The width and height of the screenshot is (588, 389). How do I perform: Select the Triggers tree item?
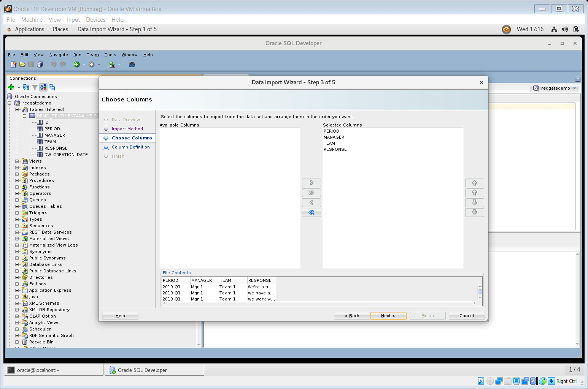(38, 213)
